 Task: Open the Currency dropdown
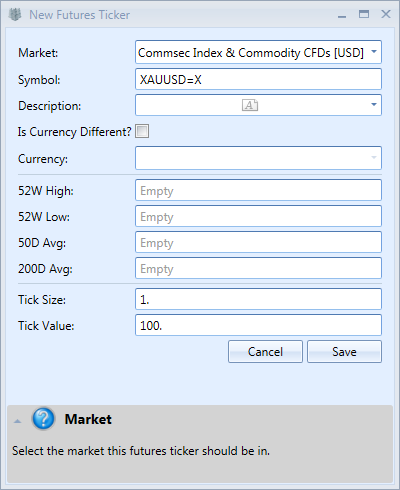coord(258,158)
